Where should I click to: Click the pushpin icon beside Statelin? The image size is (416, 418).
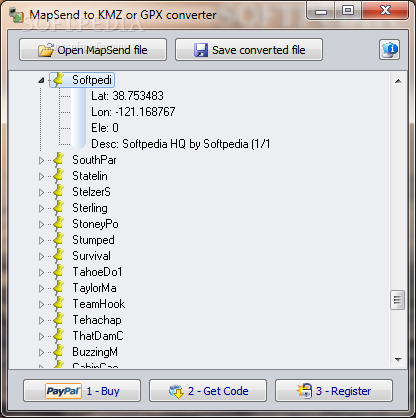[x=59, y=175]
